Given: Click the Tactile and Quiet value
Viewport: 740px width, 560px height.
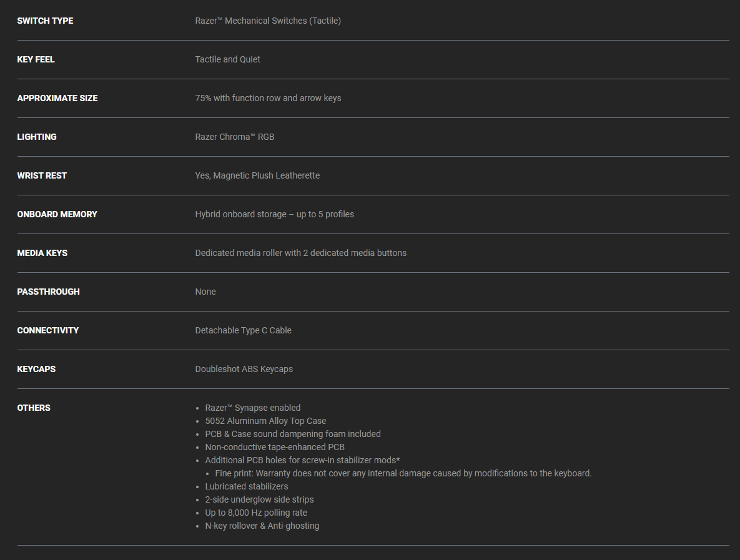Looking at the screenshot, I should pyautogui.click(x=227, y=59).
